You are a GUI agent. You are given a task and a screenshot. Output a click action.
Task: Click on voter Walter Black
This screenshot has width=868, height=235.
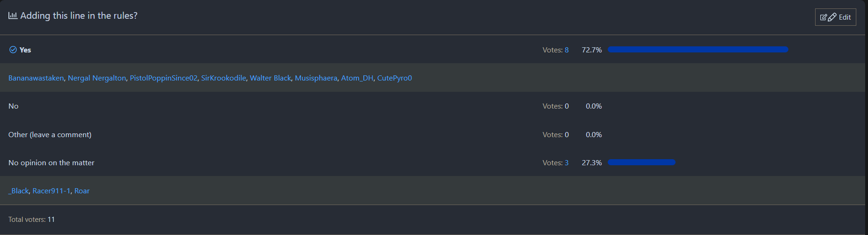[270, 78]
